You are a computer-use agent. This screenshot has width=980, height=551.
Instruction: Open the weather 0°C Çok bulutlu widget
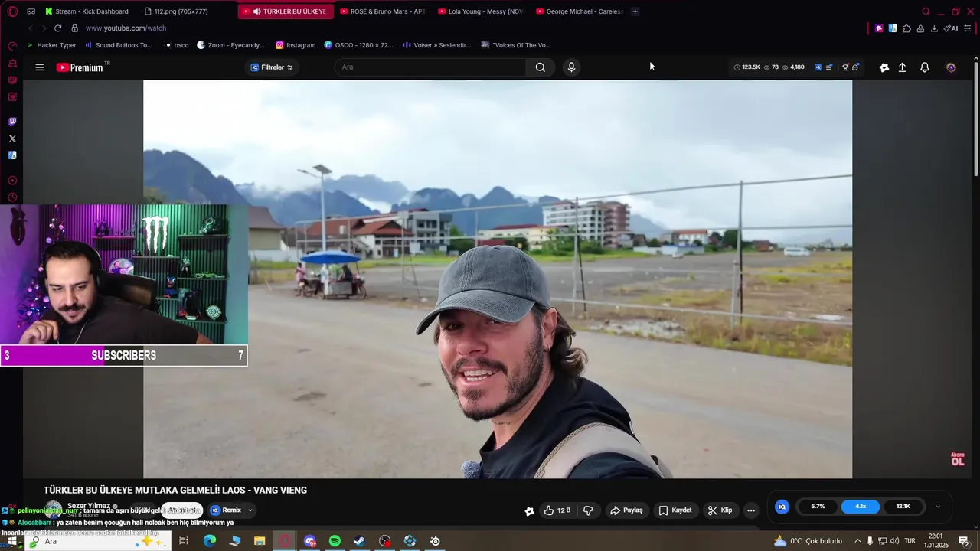click(x=808, y=541)
